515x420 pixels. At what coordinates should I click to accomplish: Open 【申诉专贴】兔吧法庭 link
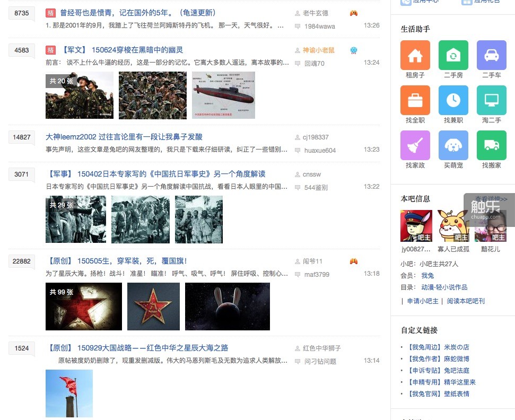click(x=438, y=370)
